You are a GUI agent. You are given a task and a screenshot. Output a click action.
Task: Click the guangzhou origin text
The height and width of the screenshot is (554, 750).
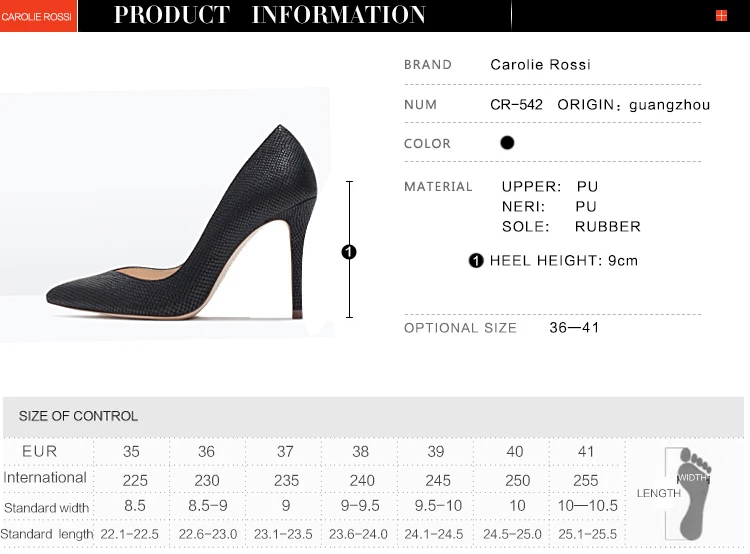669,105
